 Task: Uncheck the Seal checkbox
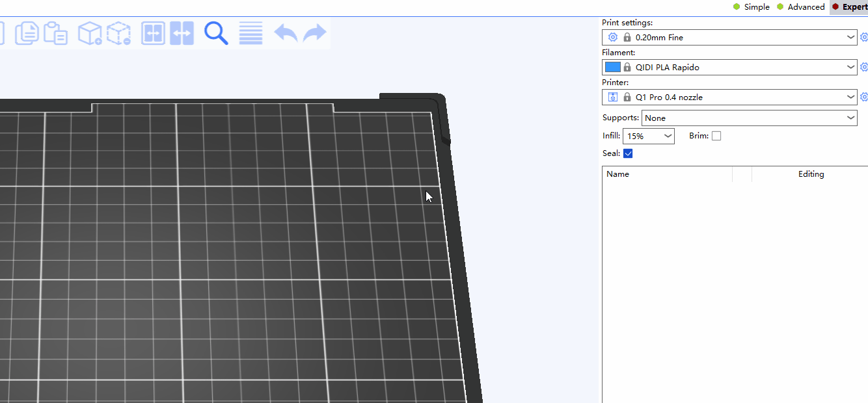pos(628,153)
